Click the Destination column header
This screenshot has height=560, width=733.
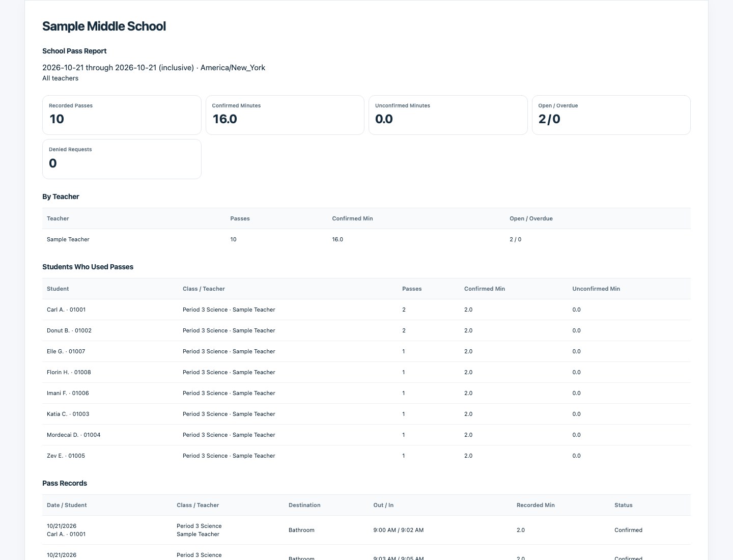tap(304, 505)
